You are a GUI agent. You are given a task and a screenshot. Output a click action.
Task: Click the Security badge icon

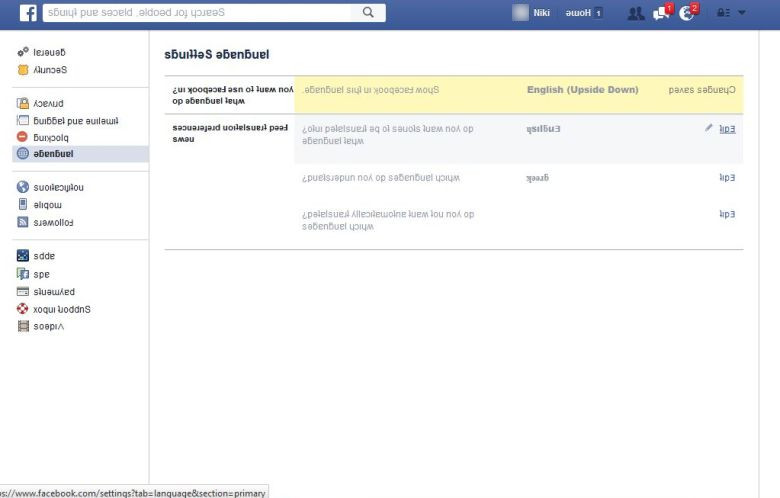[23, 70]
